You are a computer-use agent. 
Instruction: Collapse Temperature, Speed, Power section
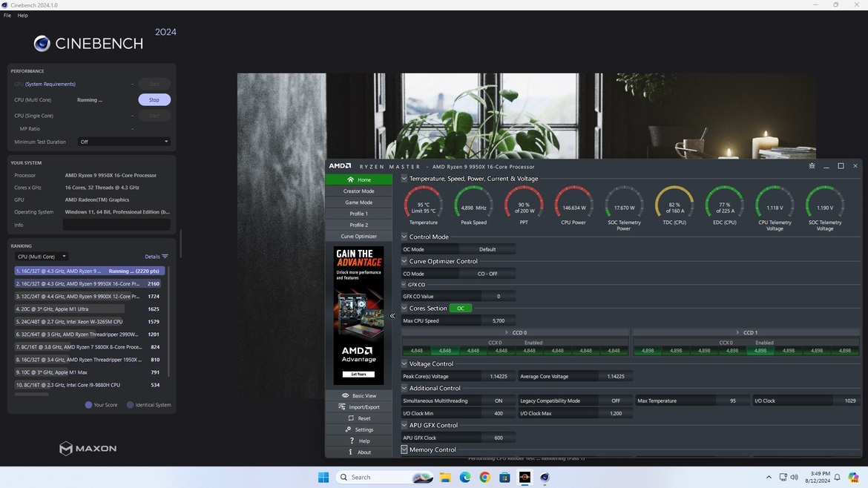pos(404,179)
